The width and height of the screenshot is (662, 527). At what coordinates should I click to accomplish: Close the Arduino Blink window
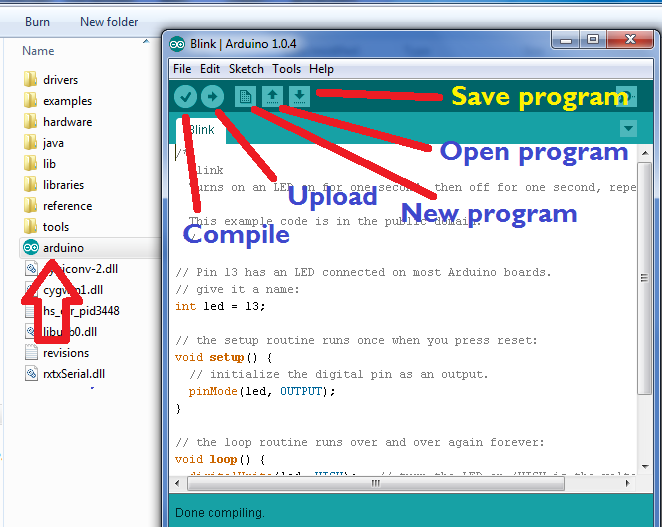click(x=631, y=40)
